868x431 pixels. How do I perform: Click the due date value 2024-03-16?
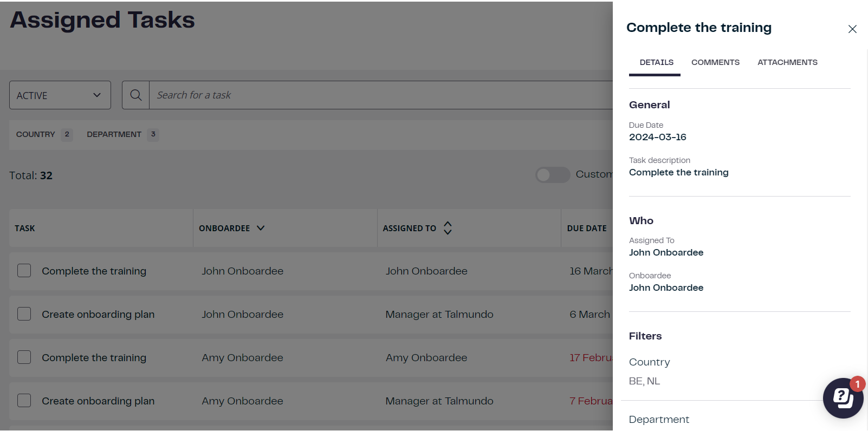coord(657,138)
